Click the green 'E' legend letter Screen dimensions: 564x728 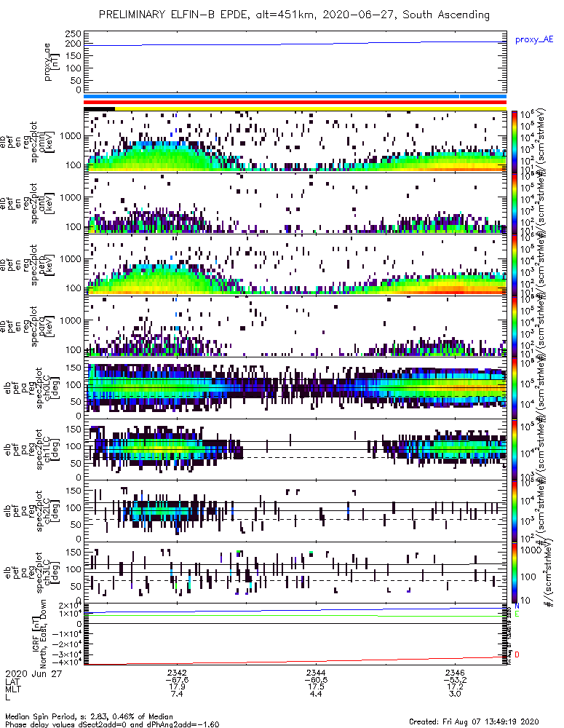click(517, 614)
